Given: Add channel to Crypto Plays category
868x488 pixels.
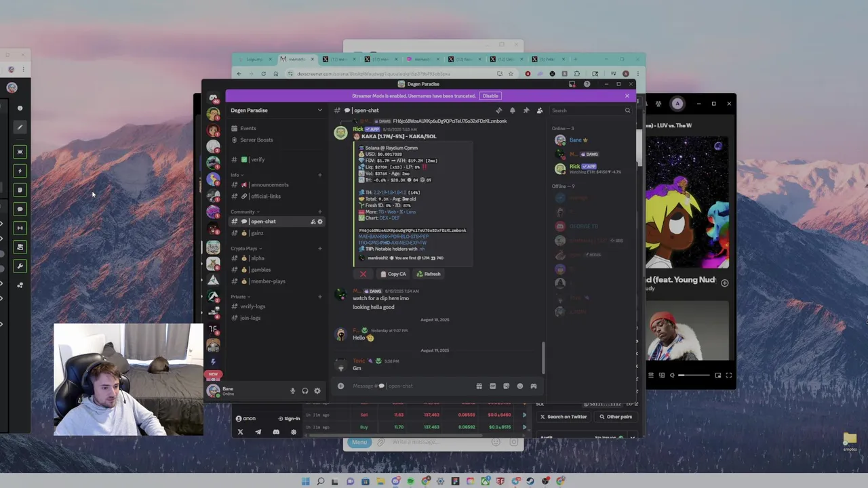Looking at the screenshot, I should point(320,248).
